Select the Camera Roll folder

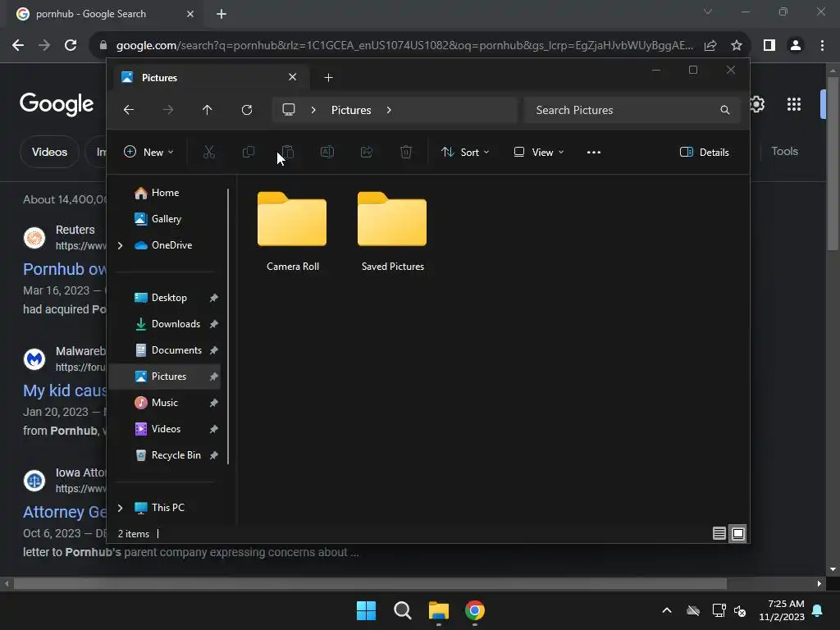point(292,232)
